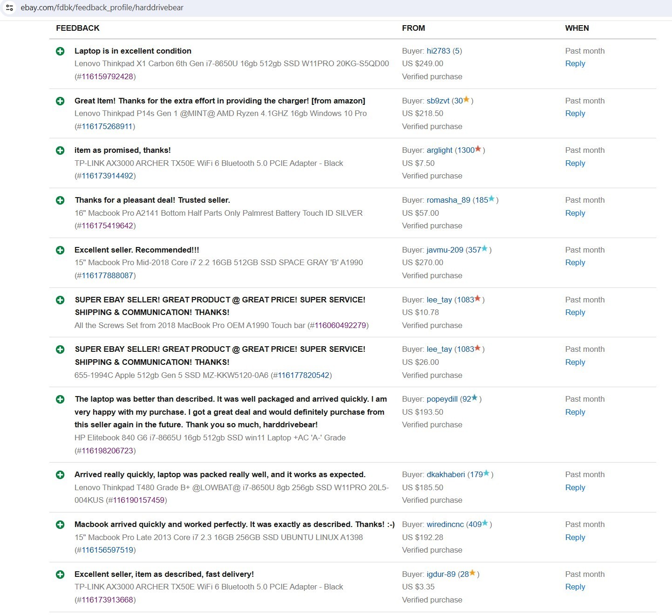The height and width of the screenshot is (616, 672).
Task: Click yellow star beside igdur-89's 28 score
Action: tap(472, 573)
